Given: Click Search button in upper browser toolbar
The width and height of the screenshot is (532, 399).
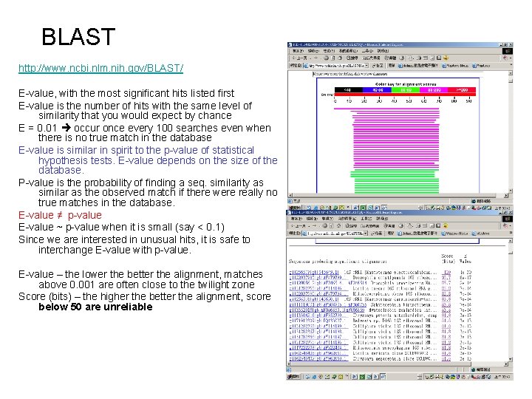Looking at the screenshot, I should pyautogui.click(x=352, y=58).
